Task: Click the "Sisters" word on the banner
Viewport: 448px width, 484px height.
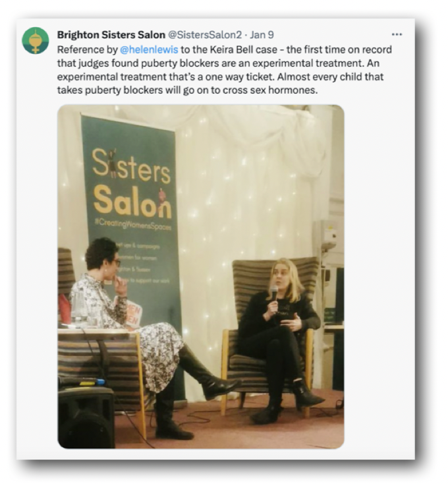Action: pyautogui.click(x=131, y=167)
